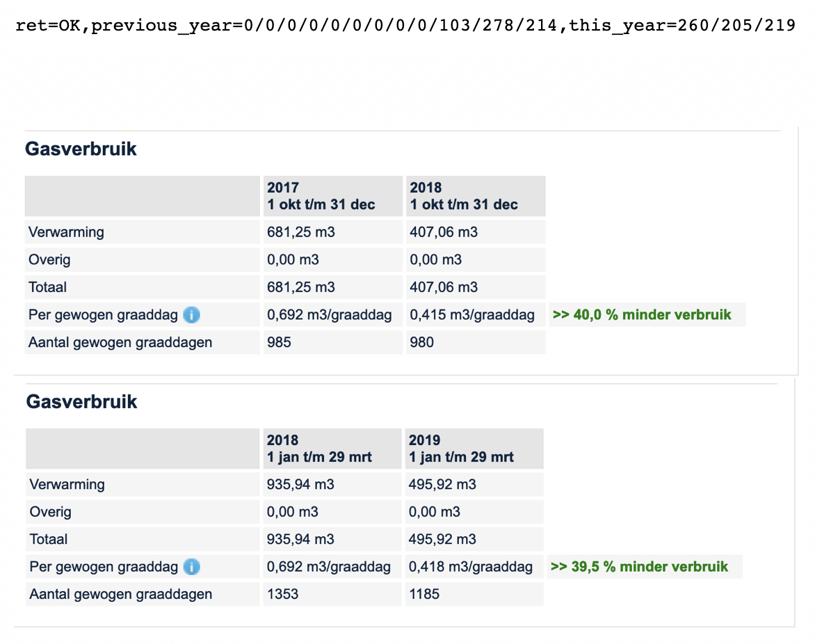
Task: Click the 407,06 m3 value in the Verwarming row
Action: [444, 232]
